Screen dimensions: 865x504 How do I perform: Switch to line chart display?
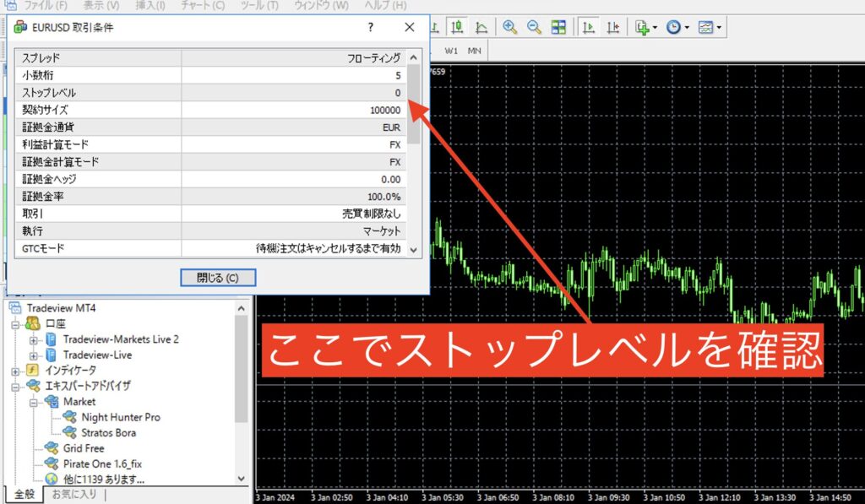click(x=481, y=27)
